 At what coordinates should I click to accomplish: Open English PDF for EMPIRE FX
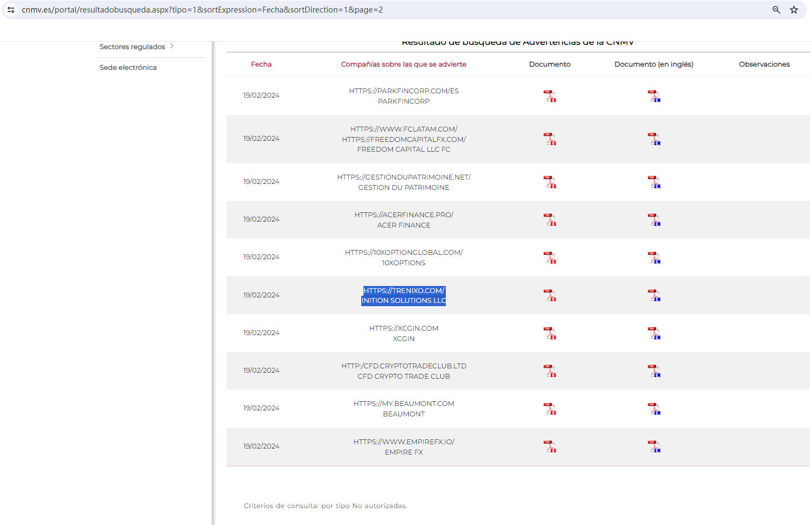(654, 446)
